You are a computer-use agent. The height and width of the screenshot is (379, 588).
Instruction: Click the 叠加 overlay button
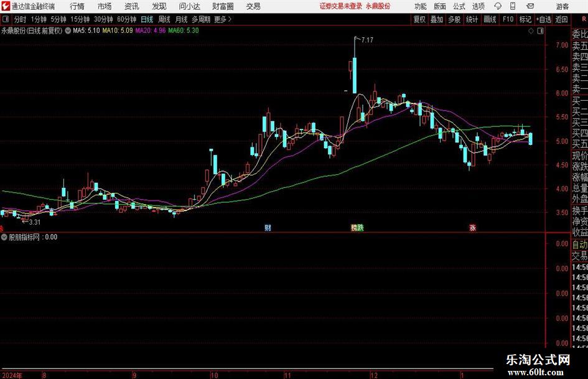pos(437,19)
